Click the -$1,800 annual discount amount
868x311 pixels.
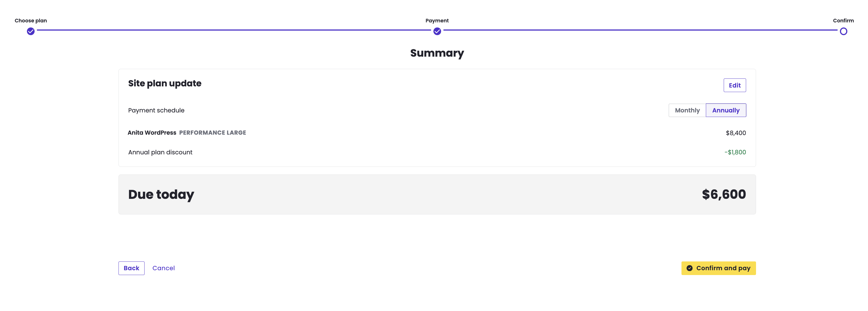point(735,152)
